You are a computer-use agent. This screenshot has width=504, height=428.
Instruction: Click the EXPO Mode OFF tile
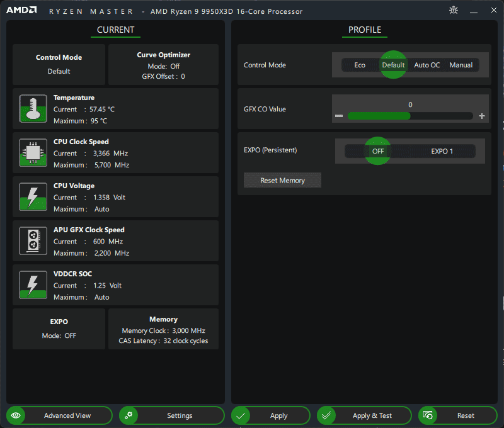(59, 329)
